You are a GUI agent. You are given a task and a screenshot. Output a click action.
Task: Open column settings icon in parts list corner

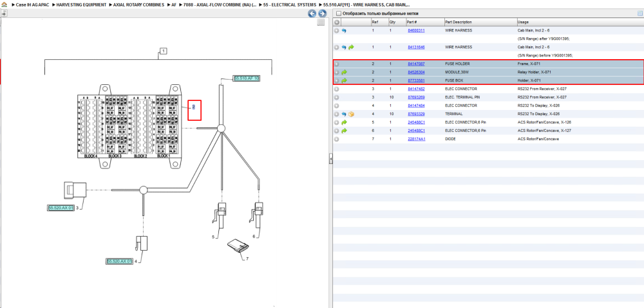click(x=639, y=14)
